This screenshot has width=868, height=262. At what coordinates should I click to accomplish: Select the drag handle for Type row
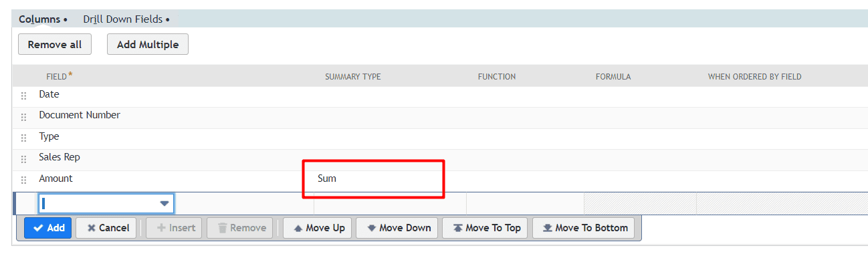pos(24,138)
